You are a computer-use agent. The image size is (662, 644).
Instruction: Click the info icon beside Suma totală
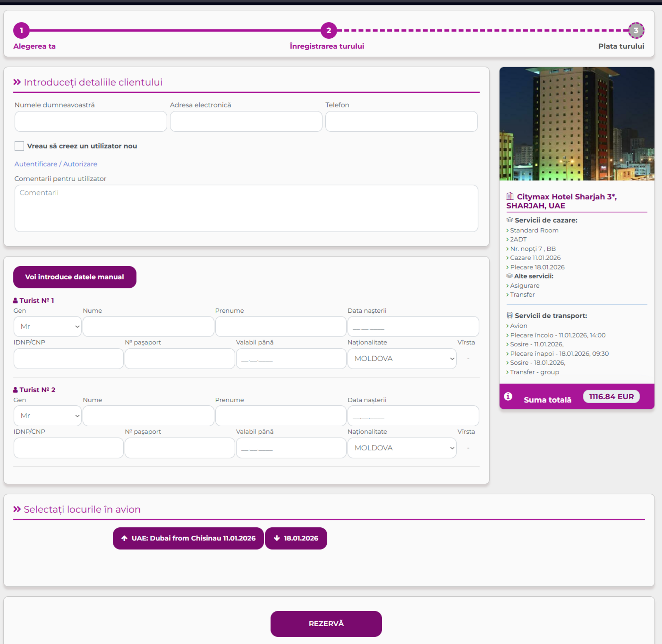click(508, 396)
